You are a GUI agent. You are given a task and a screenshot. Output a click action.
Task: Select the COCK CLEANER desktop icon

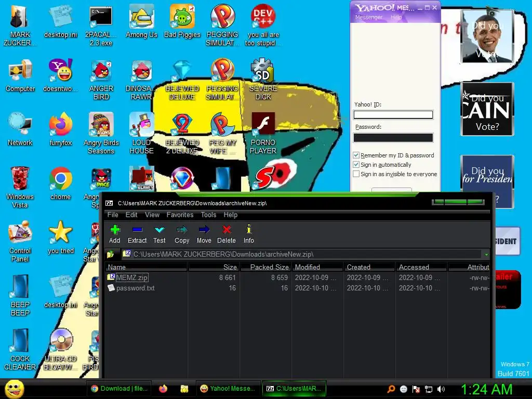pyautogui.click(x=20, y=350)
